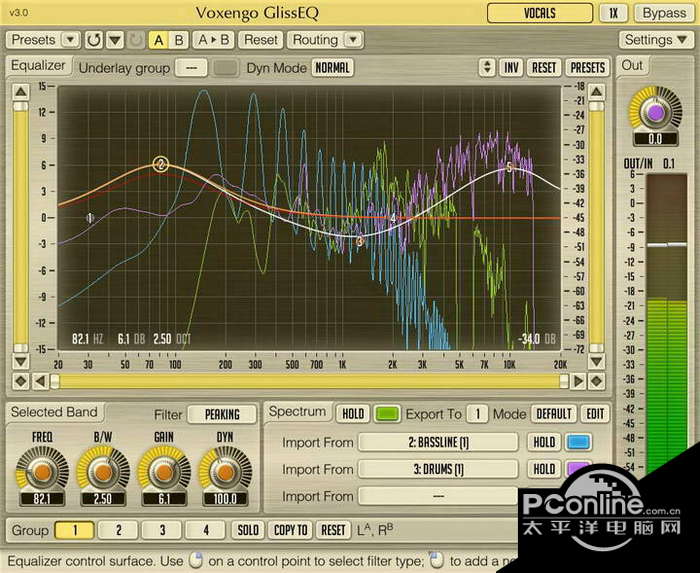
Task: Select EQ control point 5 on curve
Action: [509, 168]
